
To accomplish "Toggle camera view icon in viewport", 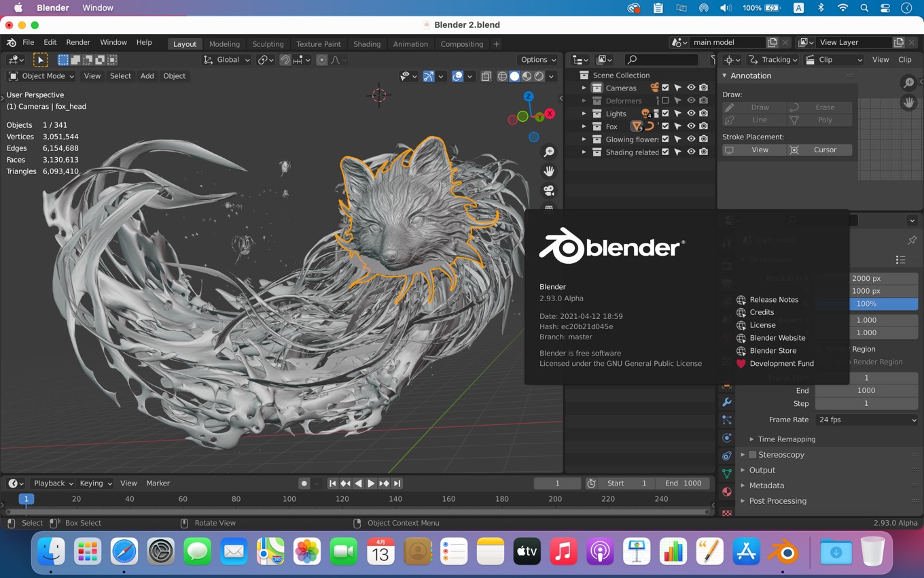I will pyautogui.click(x=549, y=190).
